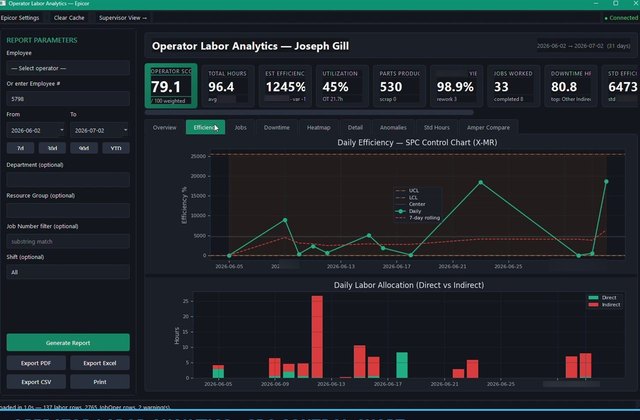Click the 7-day rolling legend entry
The width and height of the screenshot is (640, 420).
coord(418,218)
